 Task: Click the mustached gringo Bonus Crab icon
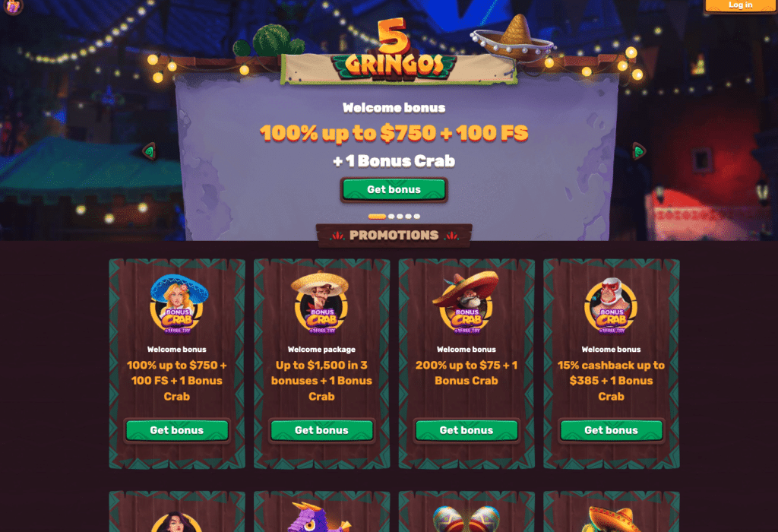[x=321, y=302]
